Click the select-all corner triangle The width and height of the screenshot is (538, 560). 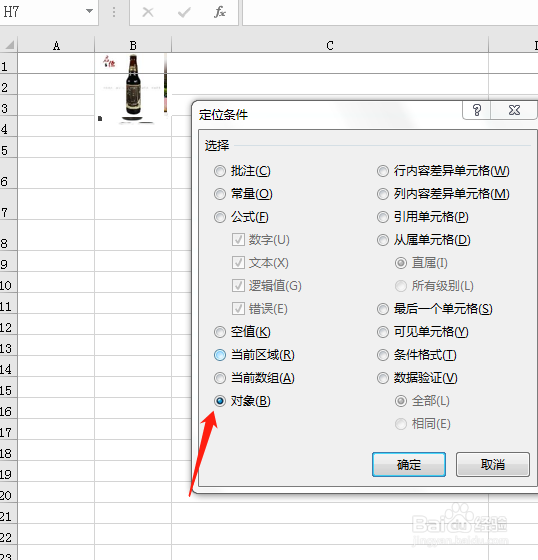point(10,45)
